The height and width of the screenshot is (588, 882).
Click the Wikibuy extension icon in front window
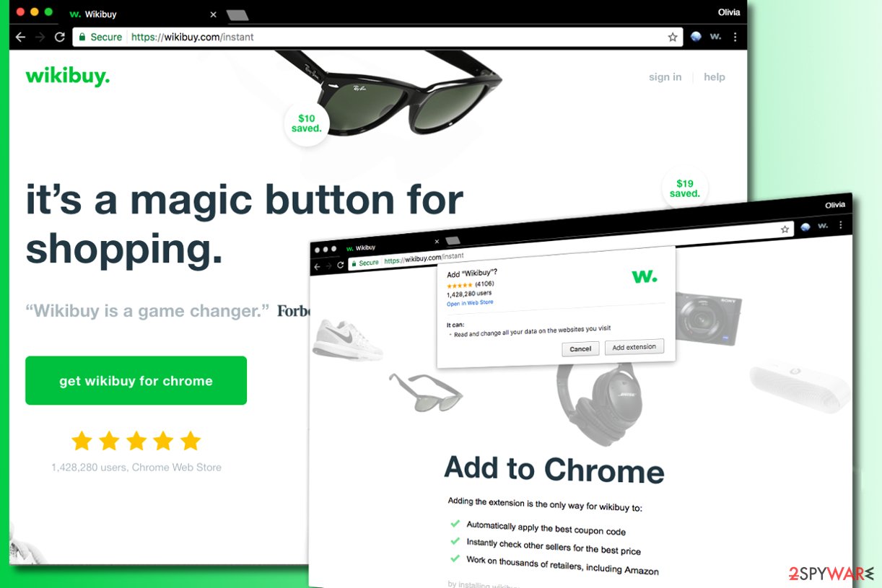(x=823, y=226)
